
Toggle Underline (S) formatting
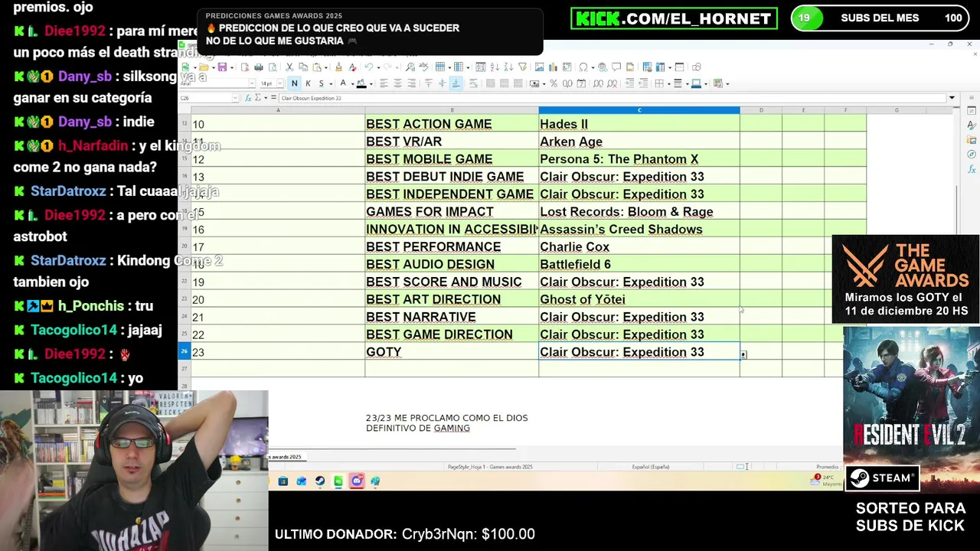pos(322,83)
